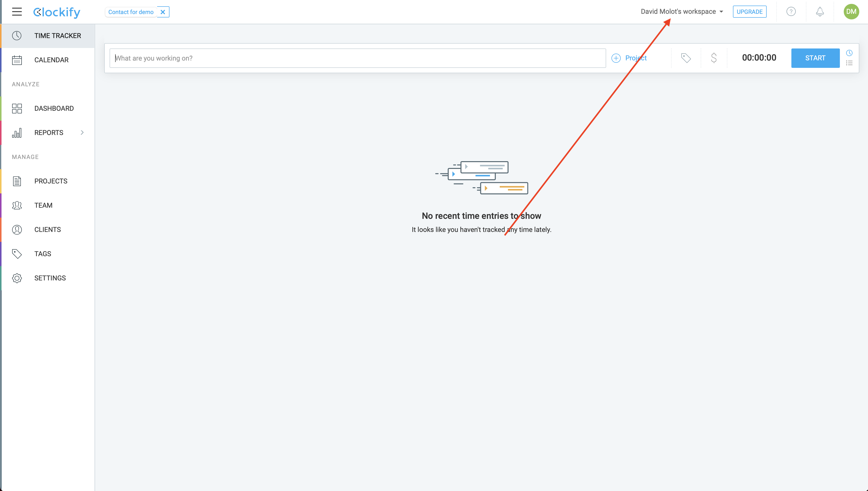Dismiss the Contact for demo banner
The height and width of the screenshot is (491, 868).
(163, 12)
